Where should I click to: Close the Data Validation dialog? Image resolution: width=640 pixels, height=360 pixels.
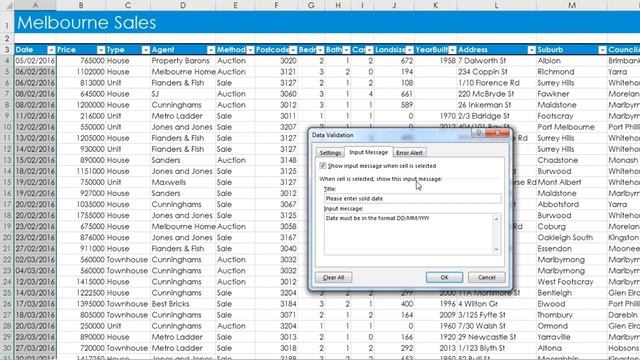(498, 133)
